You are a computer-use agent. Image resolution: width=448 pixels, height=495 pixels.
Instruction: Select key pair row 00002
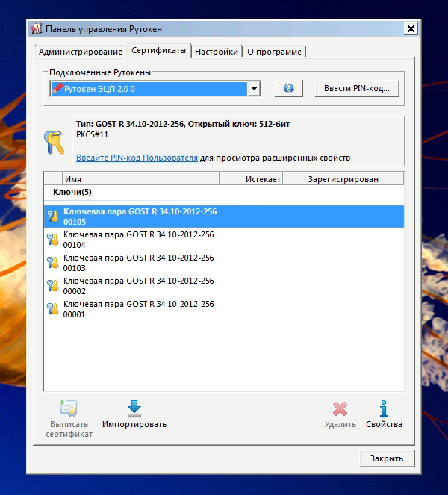[224, 286]
